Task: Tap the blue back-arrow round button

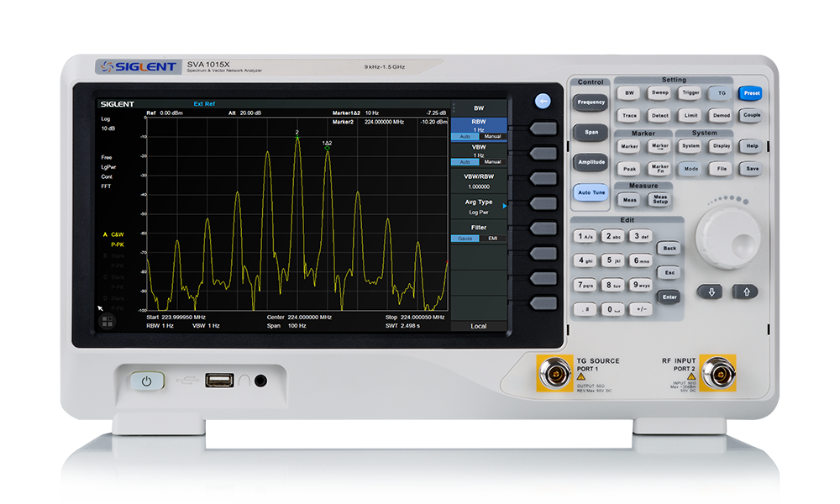Action: pyautogui.click(x=543, y=102)
